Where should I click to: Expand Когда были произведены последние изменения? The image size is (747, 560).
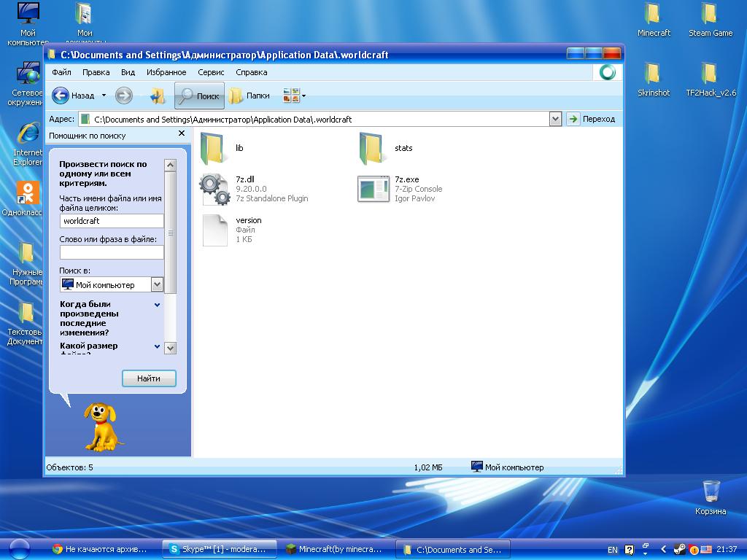pyautogui.click(x=158, y=305)
